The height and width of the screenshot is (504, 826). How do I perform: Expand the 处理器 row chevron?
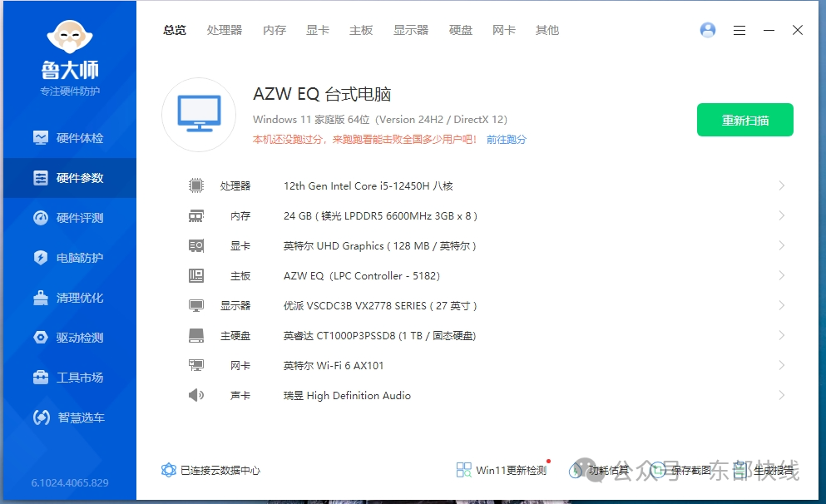[782, 185]
